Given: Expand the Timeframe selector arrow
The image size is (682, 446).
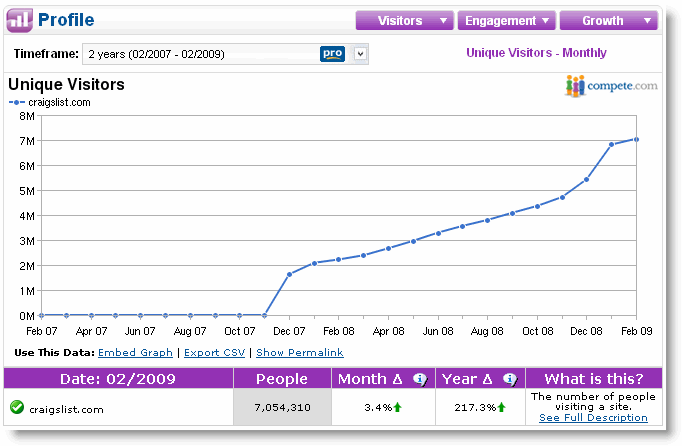Looking at the screenshot, I should pyautogui.click(x=360, y=54).
